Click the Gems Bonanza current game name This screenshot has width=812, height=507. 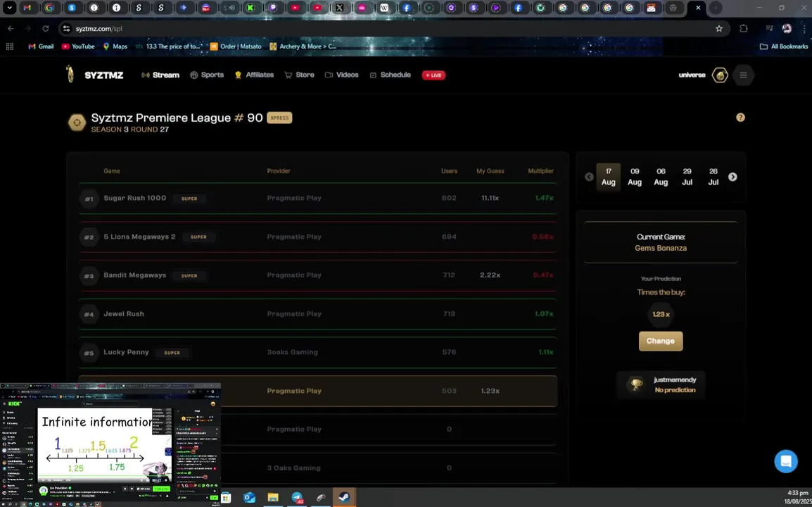point(661,249)
